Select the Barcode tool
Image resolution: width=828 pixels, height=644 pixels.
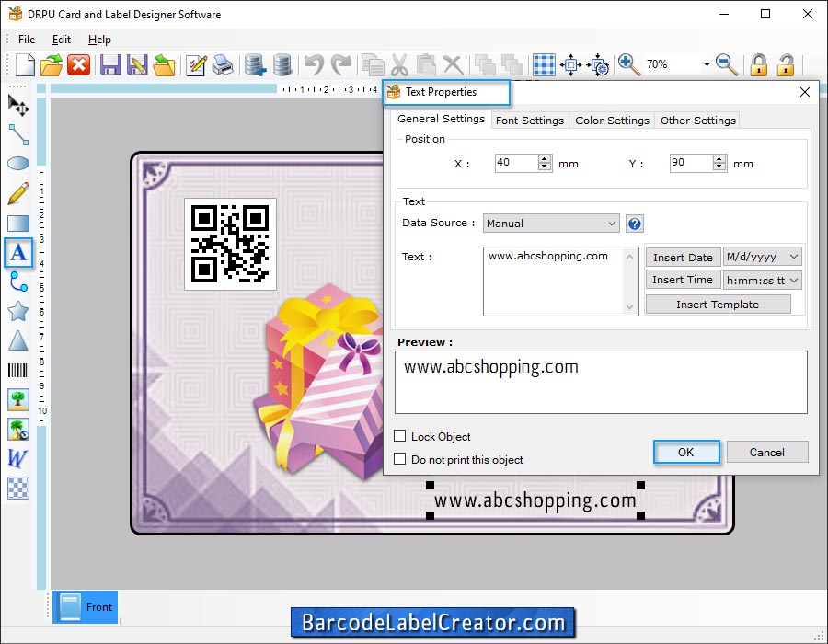[18, 371]
